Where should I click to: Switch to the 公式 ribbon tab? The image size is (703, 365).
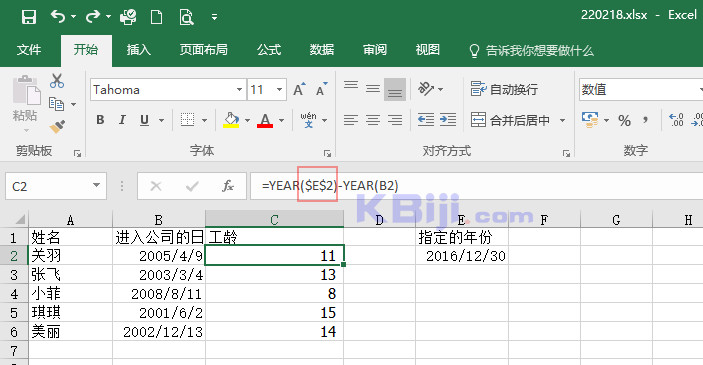pos(269,49)
